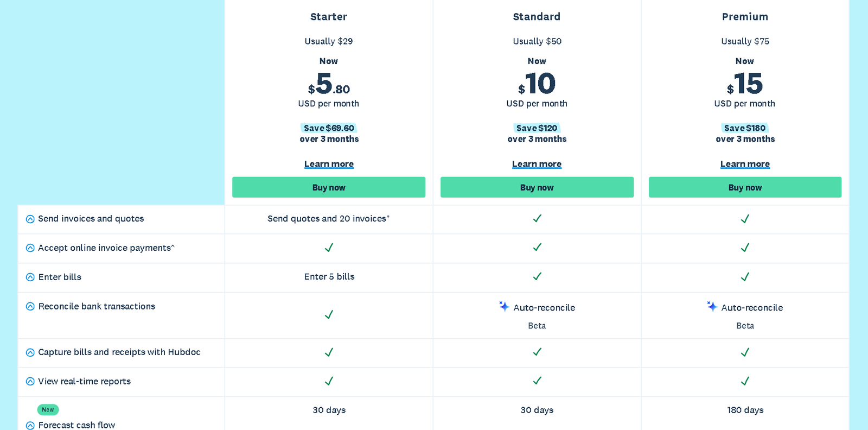
Task: Click the sparkle AI icon beside Standard Auto-reconcile
Action: 504,307
